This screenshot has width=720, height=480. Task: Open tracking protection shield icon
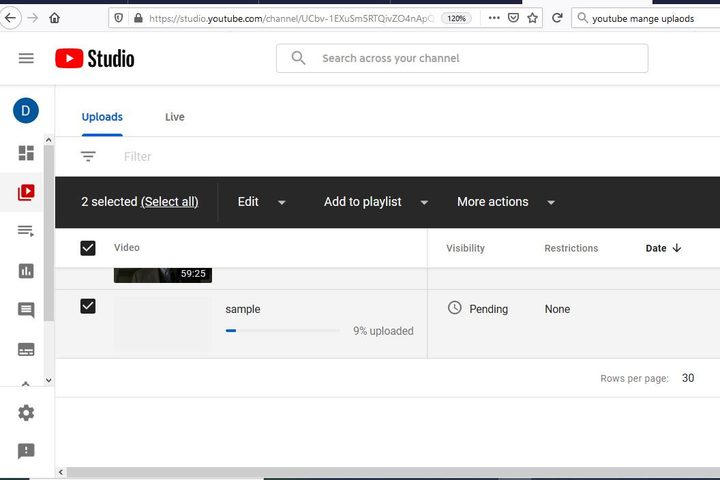[118, 18]
